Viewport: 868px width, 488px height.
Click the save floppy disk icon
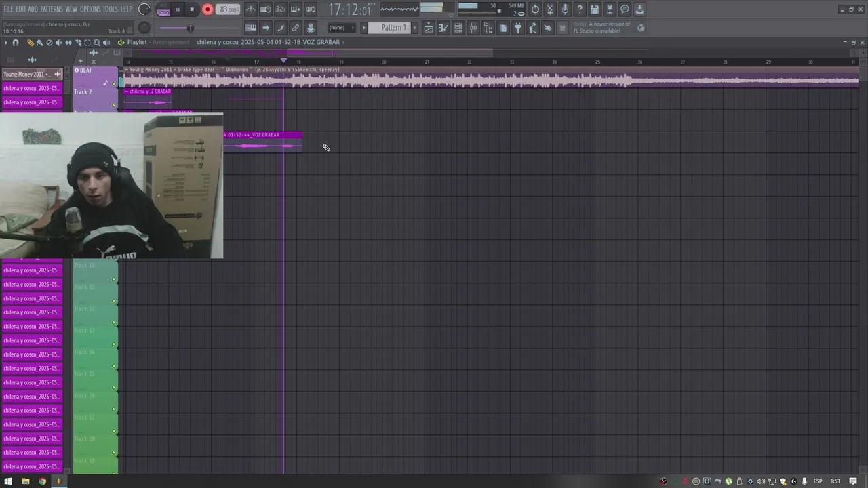[x=595, y=9]
